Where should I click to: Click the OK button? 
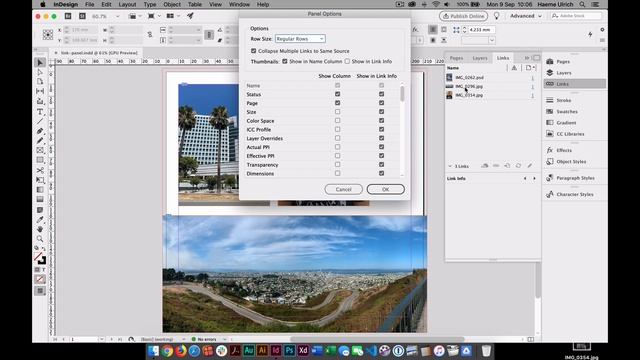(386, 189)
